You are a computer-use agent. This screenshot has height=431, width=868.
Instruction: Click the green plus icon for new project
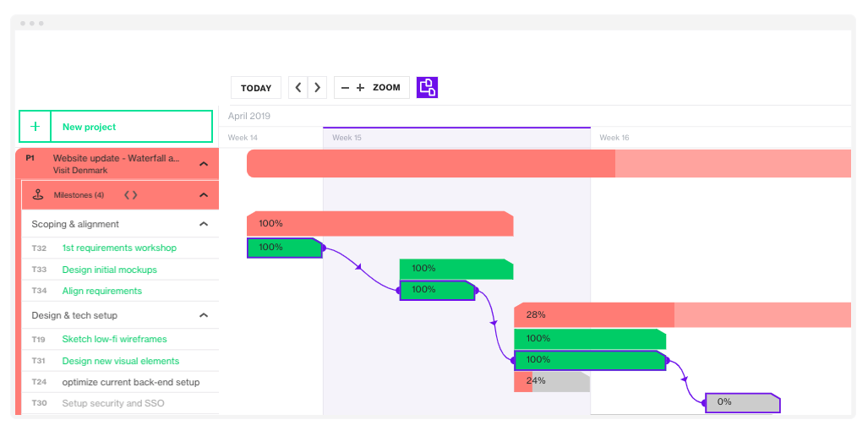(x=35, y=127)
